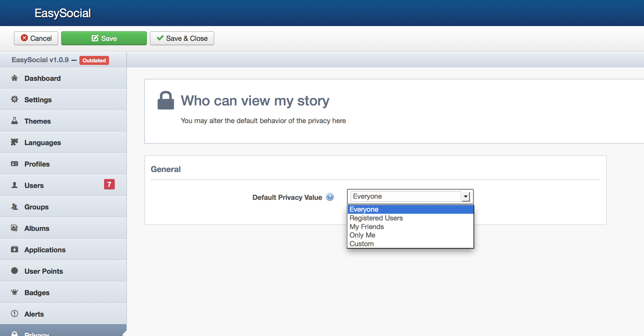Open Applications in the sidebar

[x=63, y=250]
